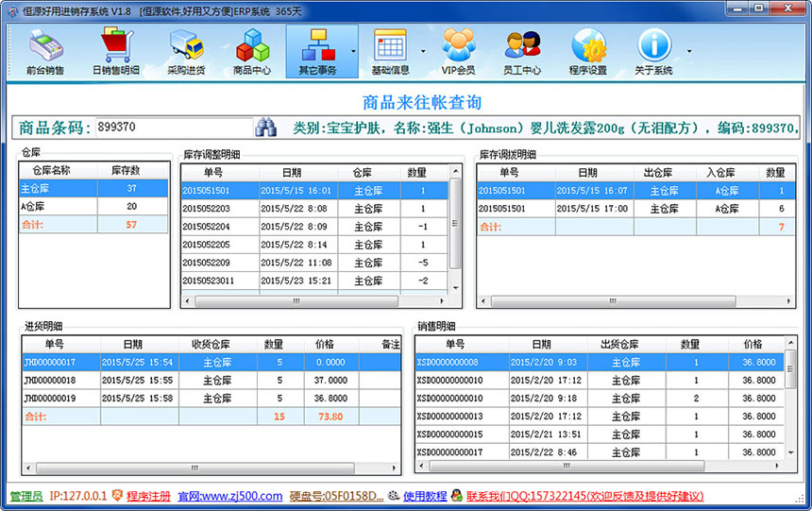This screenshot has width=812, height=511.
Task: Open 程序设置 program settings gear
Action: [x=588, y=51]
